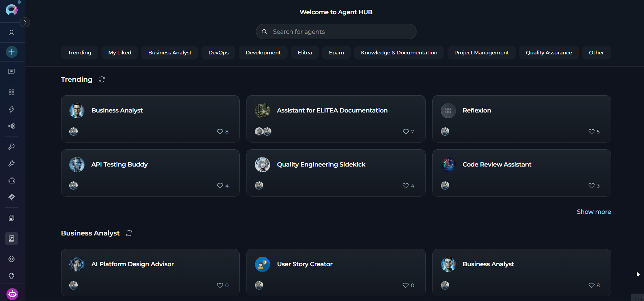Click the Code Review Assistant avatar
Image resolution: width=644 pixels, height=301 pixels.
pos(448,165)
